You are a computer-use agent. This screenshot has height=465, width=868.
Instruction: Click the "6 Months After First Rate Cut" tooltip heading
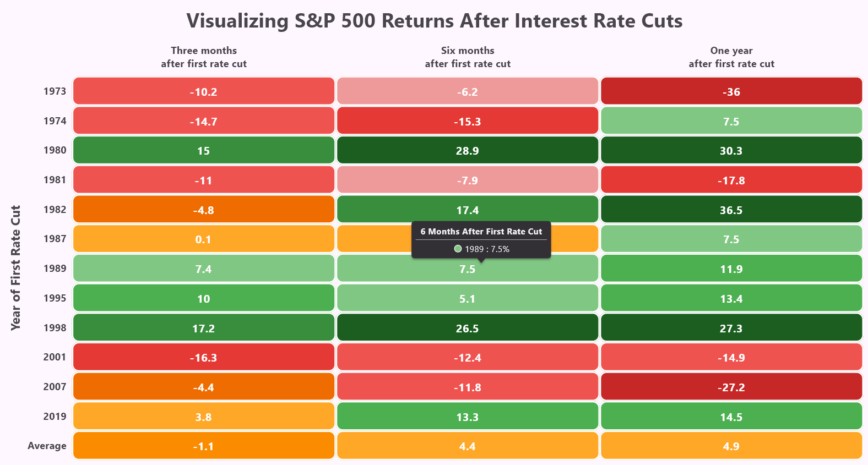(x=481, y=232)
